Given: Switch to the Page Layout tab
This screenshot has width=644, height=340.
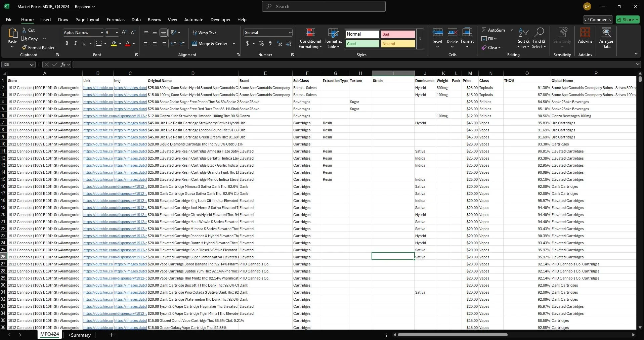Looking at the screenshot, I should [87, 19].
